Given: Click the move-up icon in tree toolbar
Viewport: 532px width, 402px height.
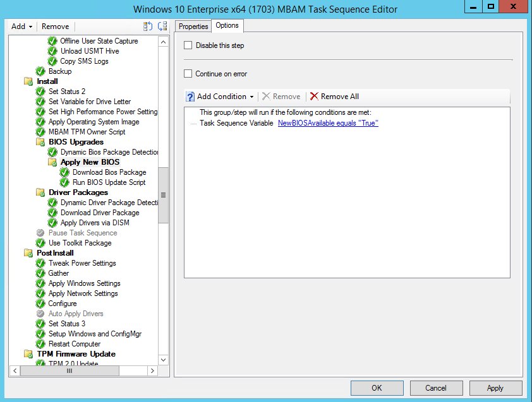Looking at the screenshot, I should [148, 26].
